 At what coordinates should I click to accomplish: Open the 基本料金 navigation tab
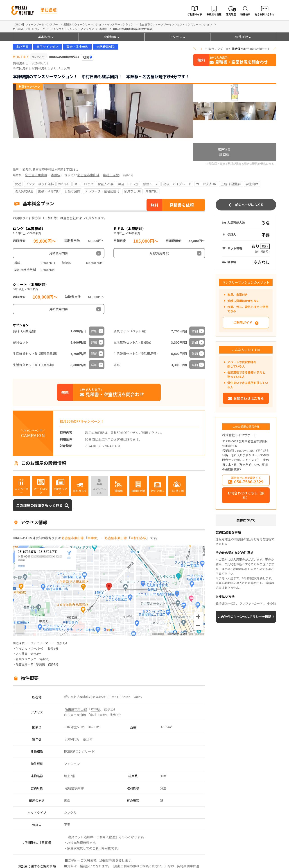[45, 37]
